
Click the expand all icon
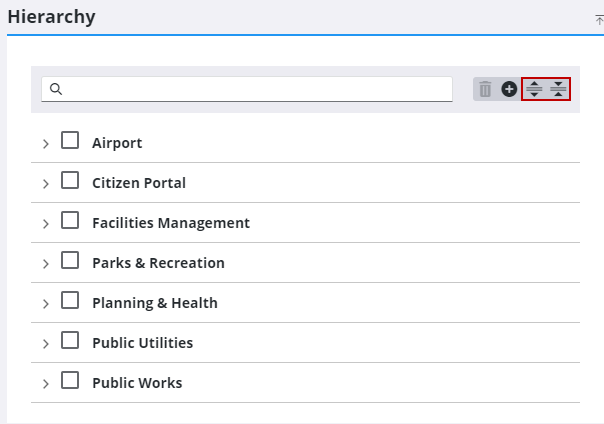tap(534, 89)
